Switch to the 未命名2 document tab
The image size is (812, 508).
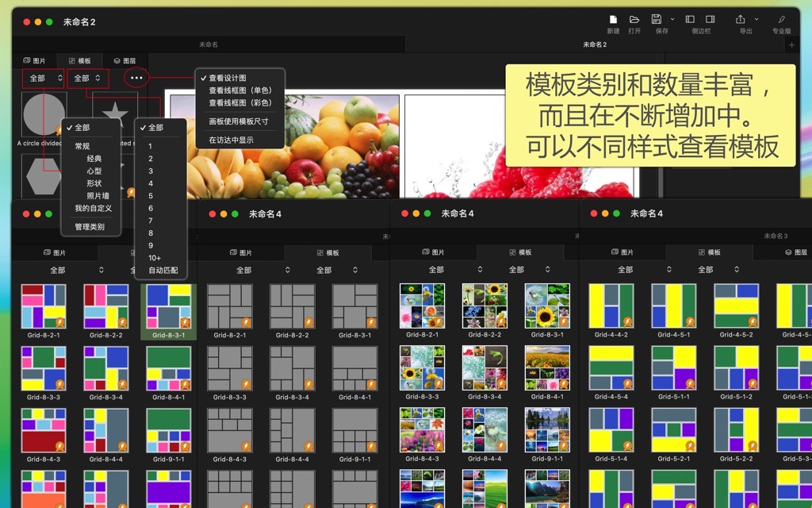point(595,45)
